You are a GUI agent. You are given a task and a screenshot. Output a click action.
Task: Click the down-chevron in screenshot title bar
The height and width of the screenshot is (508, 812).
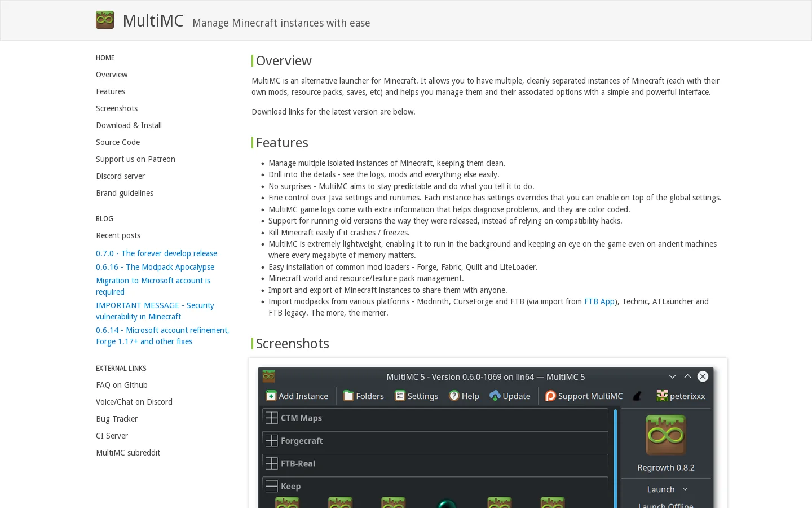coord(672,376)
